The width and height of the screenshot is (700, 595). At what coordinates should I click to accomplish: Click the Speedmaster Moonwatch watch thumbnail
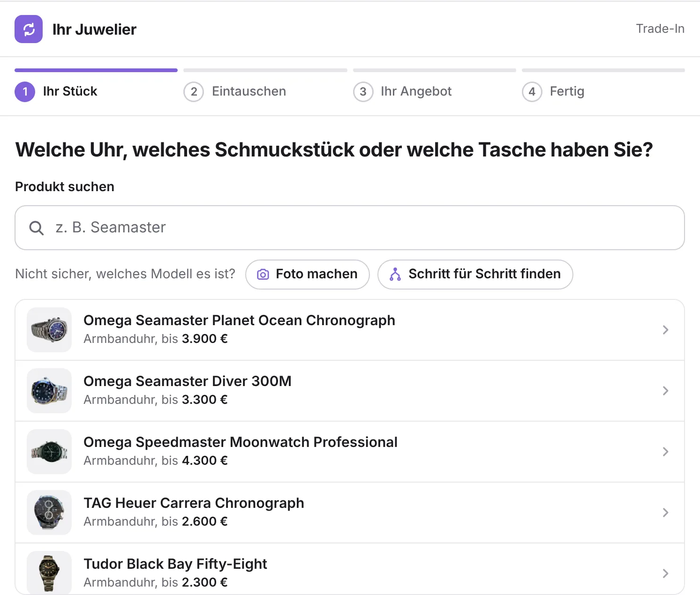[x=49, y=452]
